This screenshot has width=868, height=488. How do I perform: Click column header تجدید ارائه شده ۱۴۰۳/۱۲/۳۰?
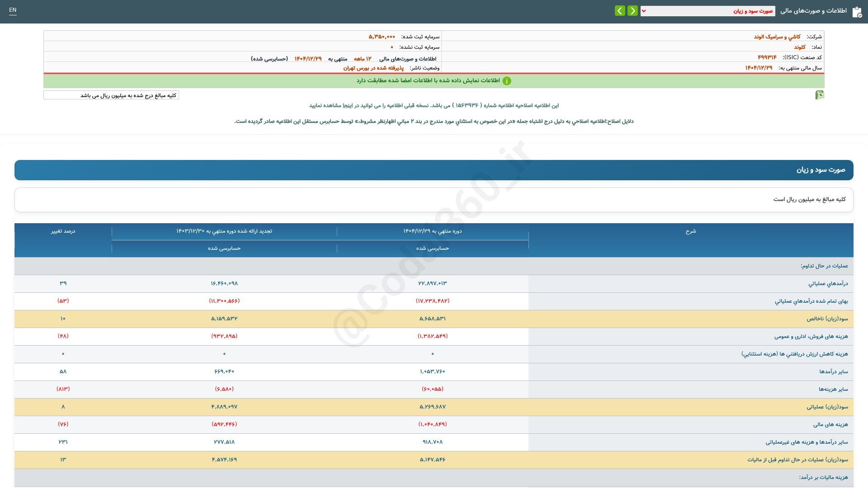224,231
